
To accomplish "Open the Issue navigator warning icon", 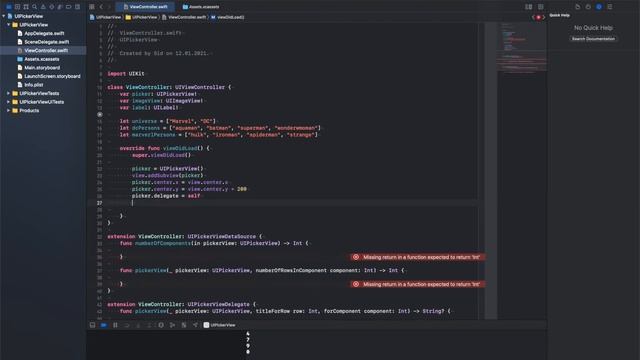I will coord(43,7).
